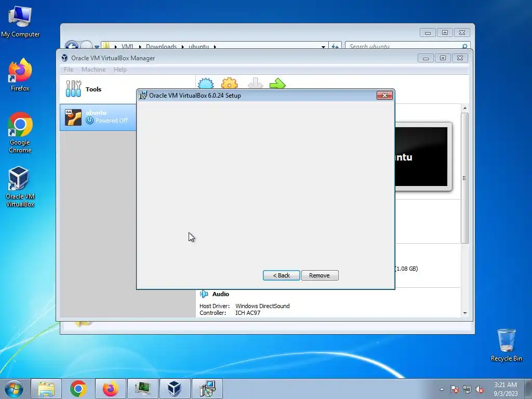Image resolution: width=532 pixels, height=399 pixels.
Task: Click Action Center flag tray icon
Action: tap(455, 389)
